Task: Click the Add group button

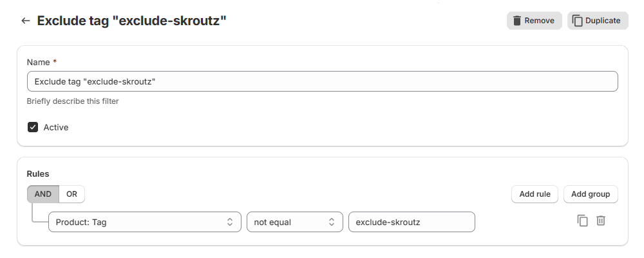Action: click(x=591, y=194)
